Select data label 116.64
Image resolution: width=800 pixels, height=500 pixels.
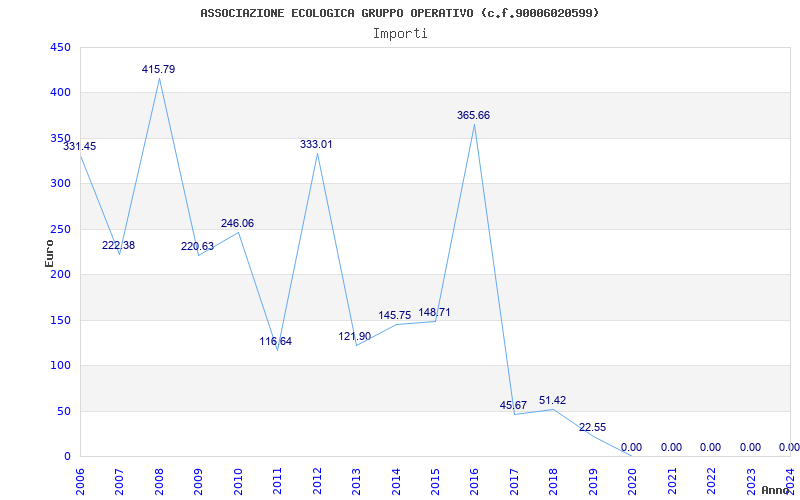[276, 341]
